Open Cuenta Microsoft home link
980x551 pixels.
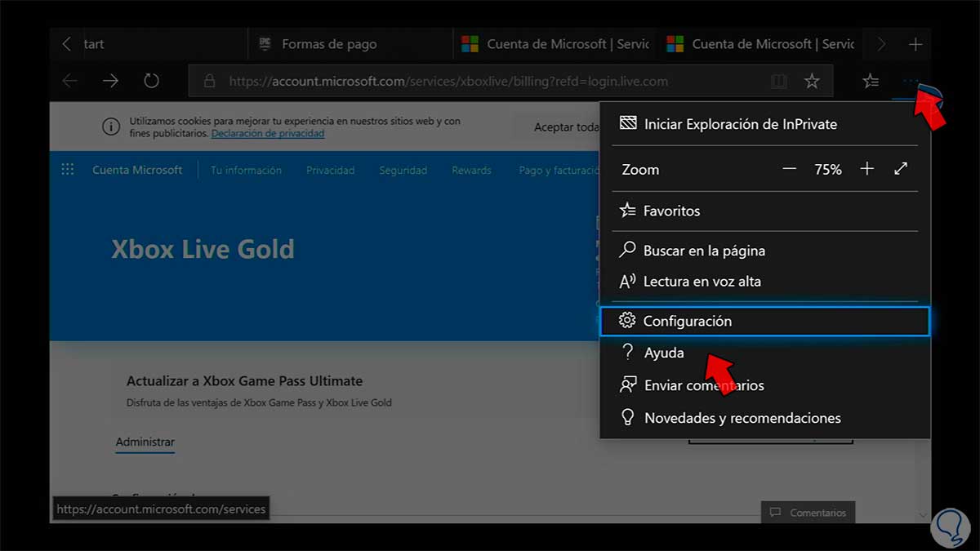[x=137, y=170]
